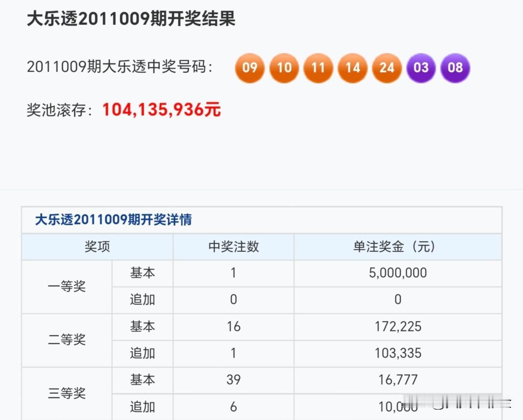Viewport: 523px width, 420px height.
Task: Select the purple number ball 08
Action: (x=455, y=68)
